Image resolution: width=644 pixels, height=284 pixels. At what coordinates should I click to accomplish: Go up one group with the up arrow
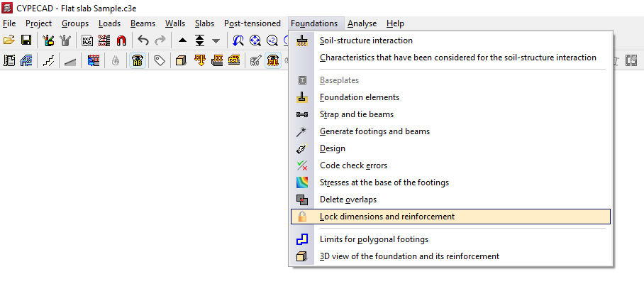[183, 40]
